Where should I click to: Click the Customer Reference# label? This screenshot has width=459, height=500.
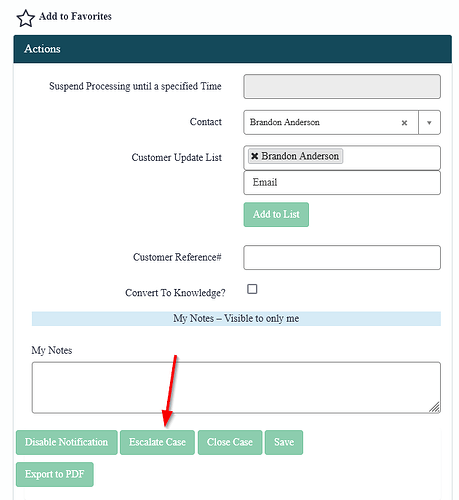pyautogui.click(x=177, y=257)
